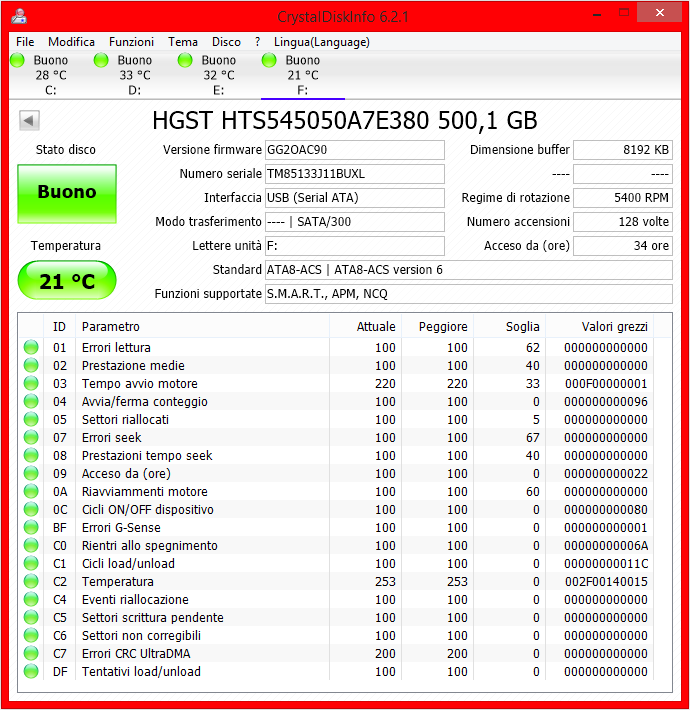Click status circle for Errori lettura row

click(x=31, y=347)
